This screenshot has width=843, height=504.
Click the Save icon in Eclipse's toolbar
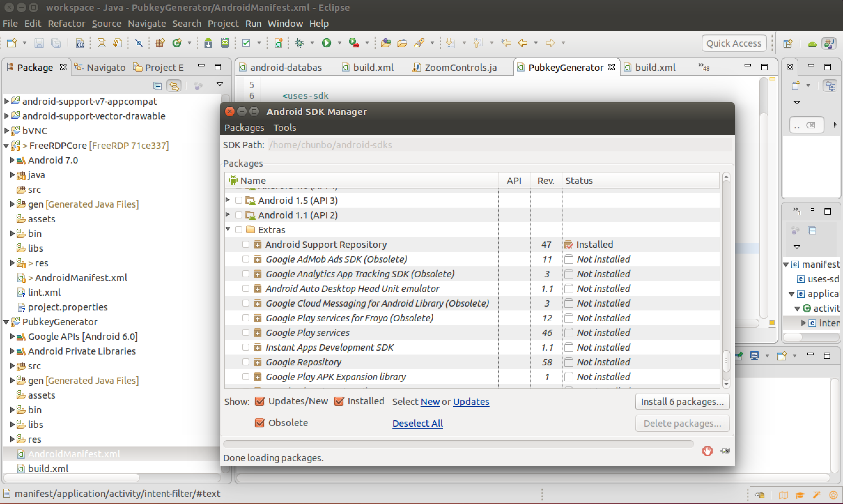click(39, 43)
